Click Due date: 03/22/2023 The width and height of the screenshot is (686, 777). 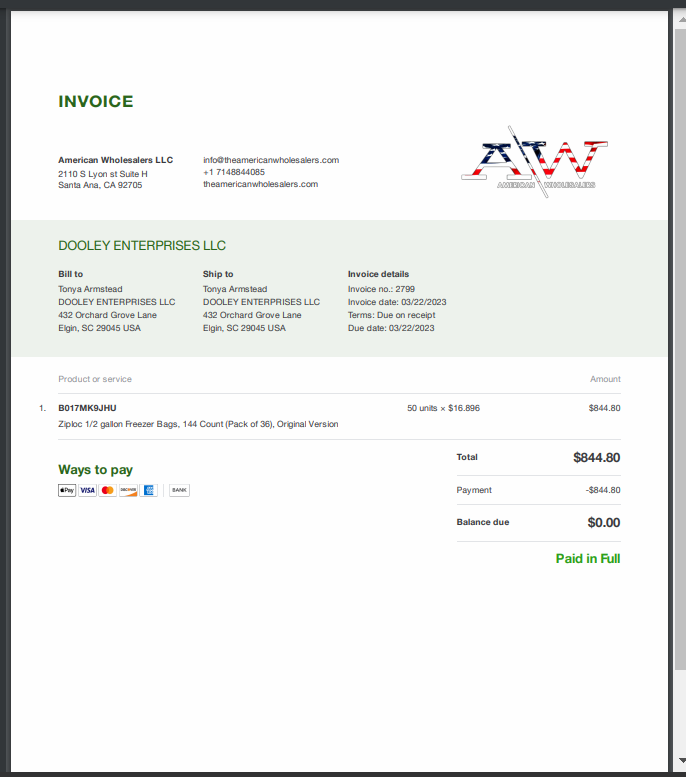pyautogui.click(x=391, y=328)
